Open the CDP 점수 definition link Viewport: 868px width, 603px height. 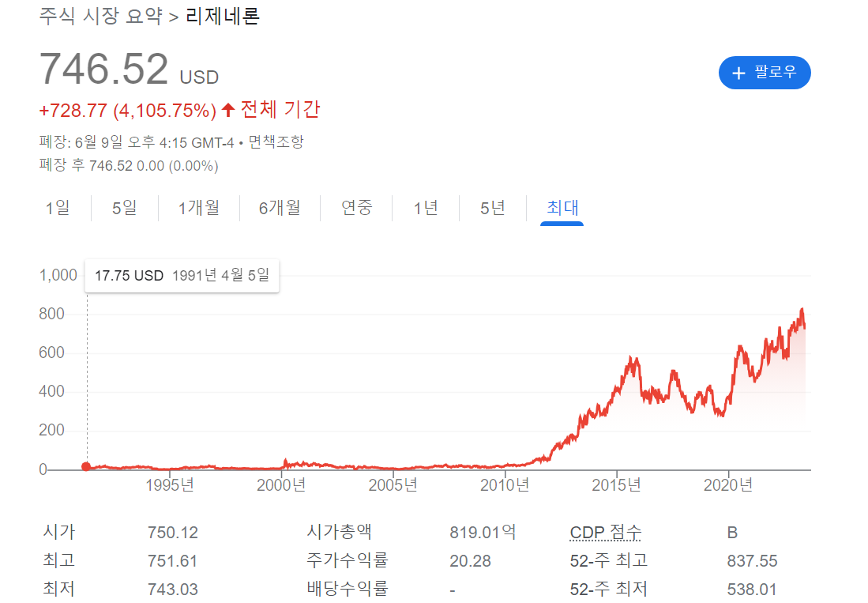(x=606, y=532)
